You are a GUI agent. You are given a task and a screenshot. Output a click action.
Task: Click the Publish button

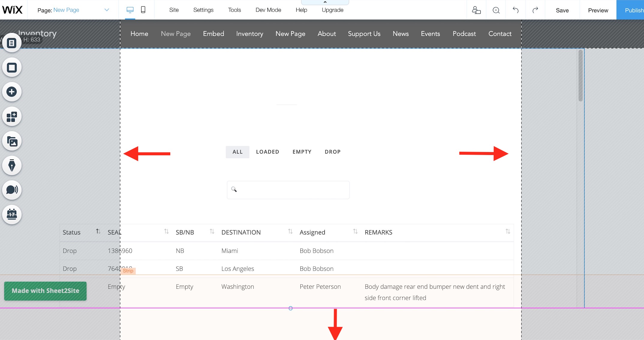point(633,10)
